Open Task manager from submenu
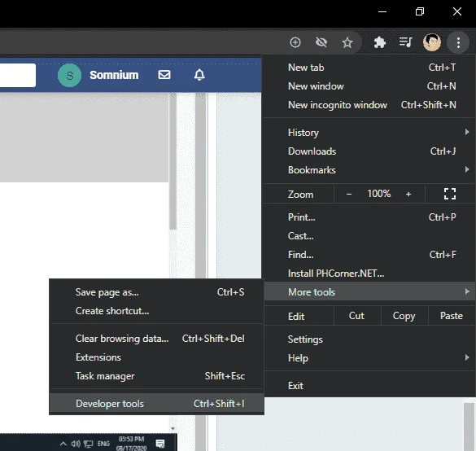This screenshot has width=476, height=451. pyautogui.click(x=156, y=376)
